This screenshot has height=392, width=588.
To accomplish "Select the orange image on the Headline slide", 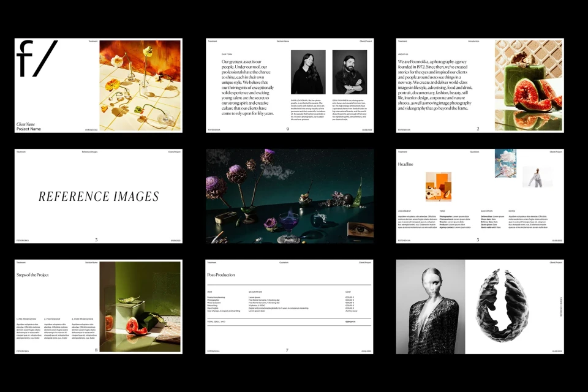I will pyautogui.click(x=439, y=186).
